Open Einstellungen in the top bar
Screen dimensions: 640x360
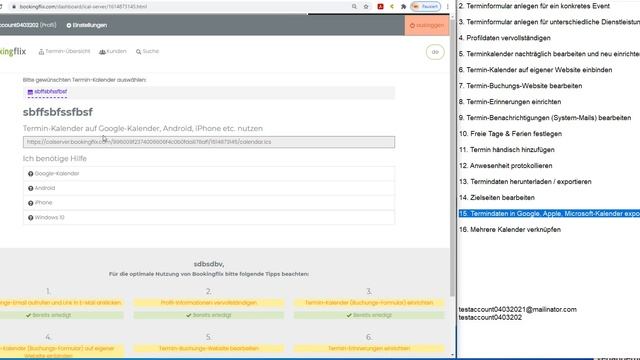click(x=87, y=25)
